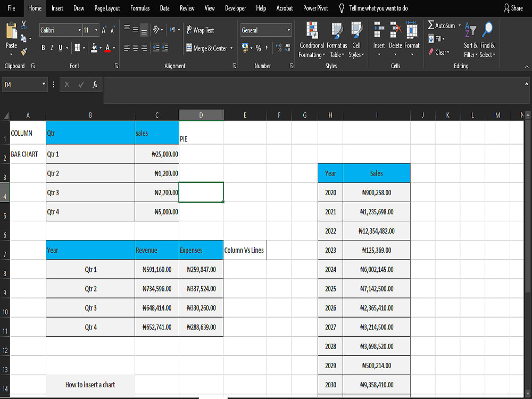Toggle Italic formatting
This screenshot has width=532, height=399.
click(x=52, y=48)
